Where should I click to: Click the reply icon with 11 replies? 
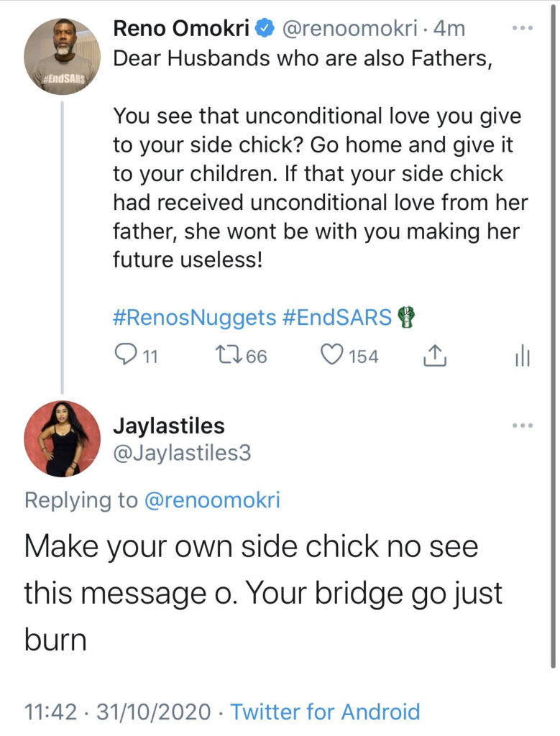127,355
